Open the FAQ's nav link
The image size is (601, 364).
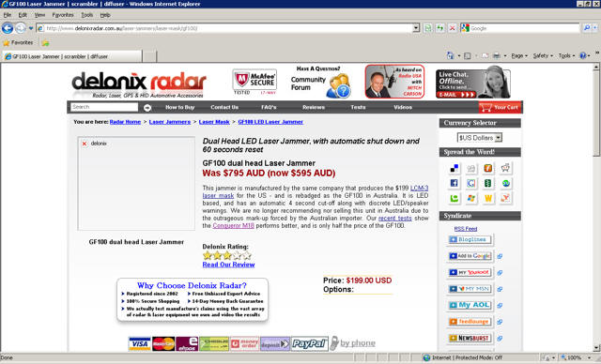[x=269, y=108]
